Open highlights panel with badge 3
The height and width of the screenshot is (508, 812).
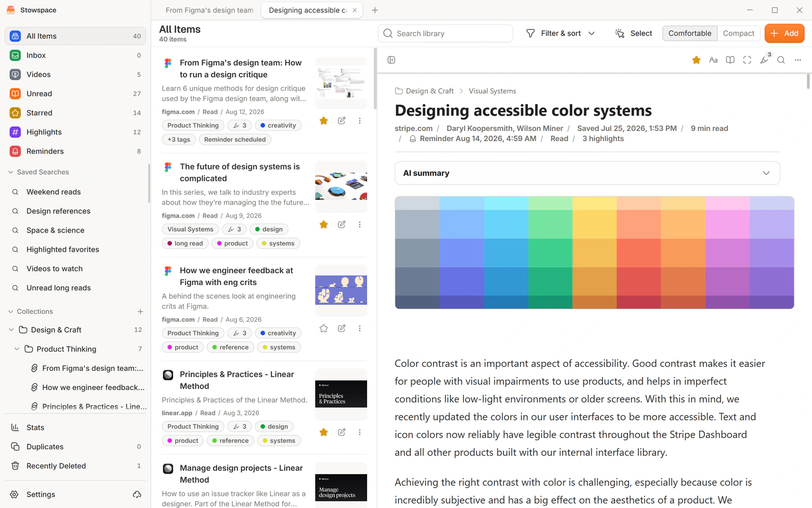(765, 59)
